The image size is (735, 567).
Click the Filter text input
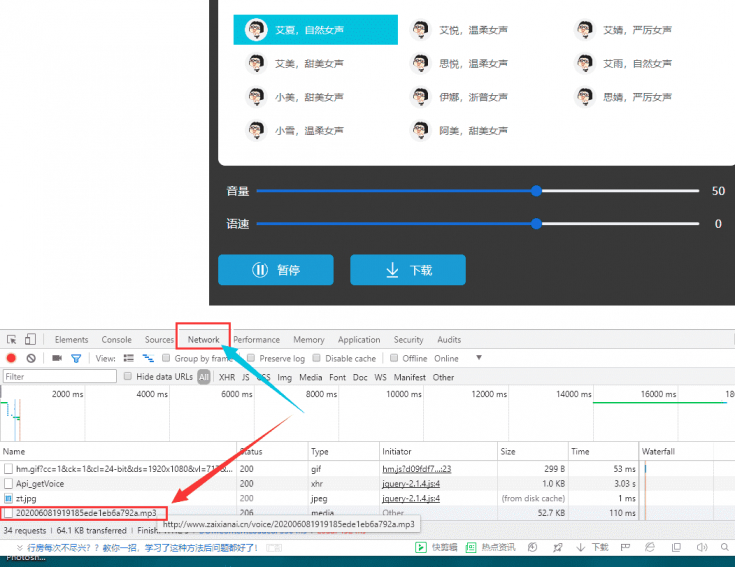pos(60,376)
